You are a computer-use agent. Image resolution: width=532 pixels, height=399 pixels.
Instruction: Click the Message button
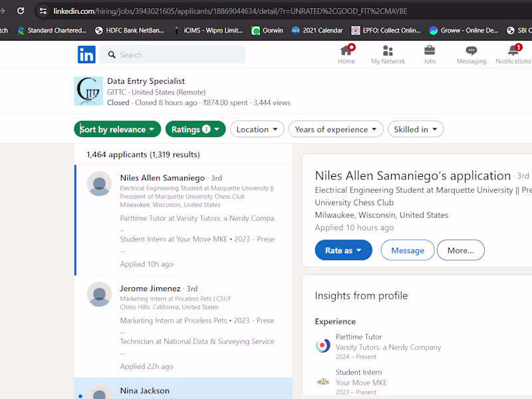[407, 249]
